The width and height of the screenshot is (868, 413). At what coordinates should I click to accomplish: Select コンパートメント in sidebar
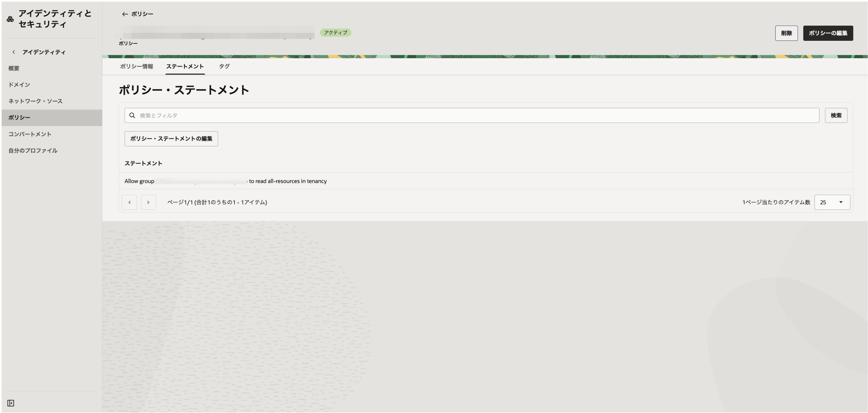coord(30,134)
